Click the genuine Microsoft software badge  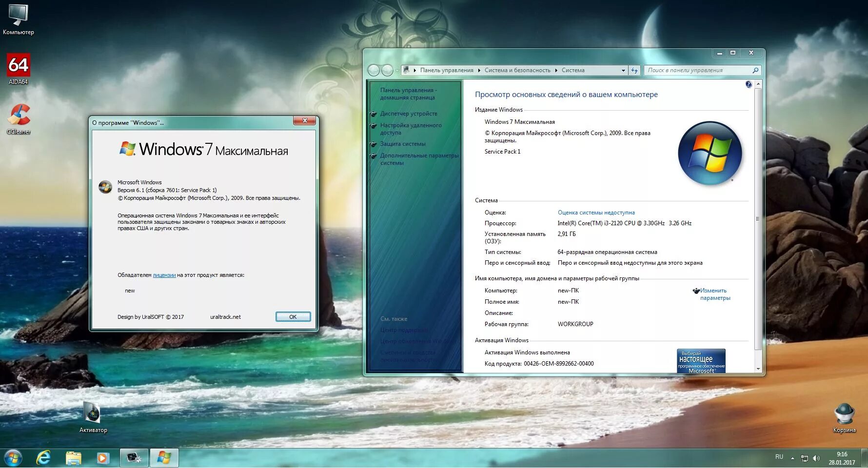click(701, 361)
